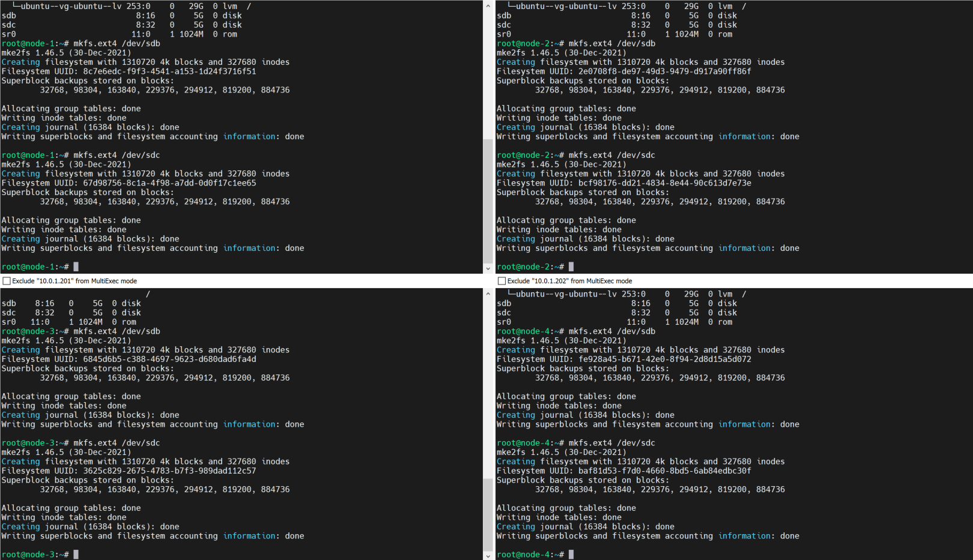Click the scroll-up arrow in node-3 pane
The image size is (973, 560).
point(488,293)
